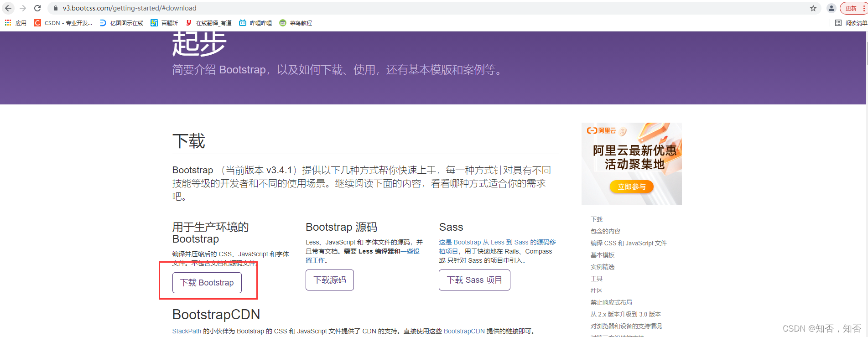Go to 包含的内容 in the sidebar nav
The image size is (868, 337).
(x=605, y=231)
